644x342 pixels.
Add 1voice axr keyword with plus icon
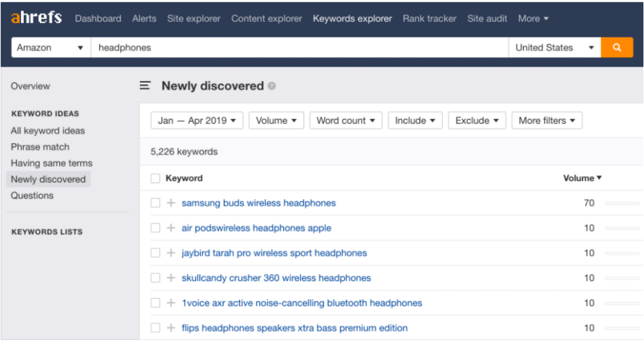[171, 303]
